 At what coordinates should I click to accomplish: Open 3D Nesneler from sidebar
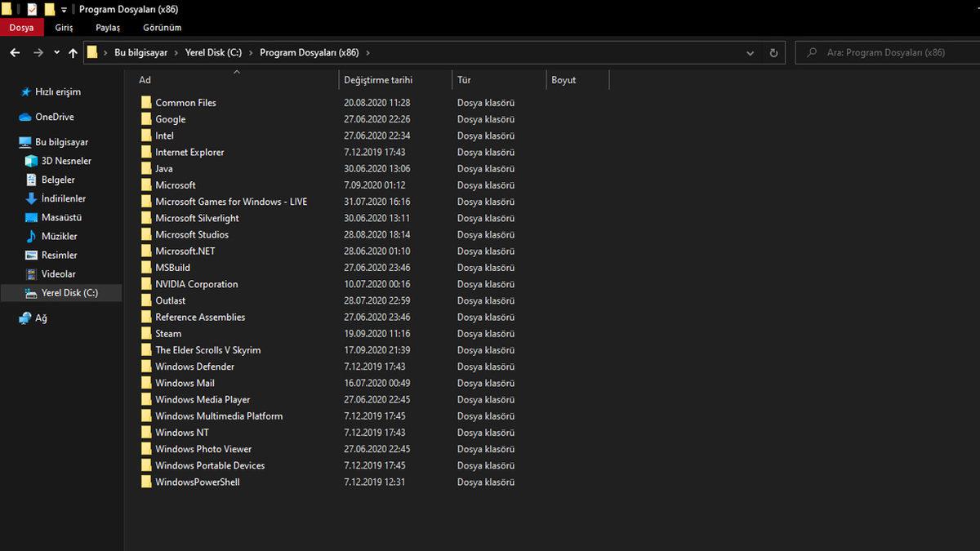pos(33,160)
